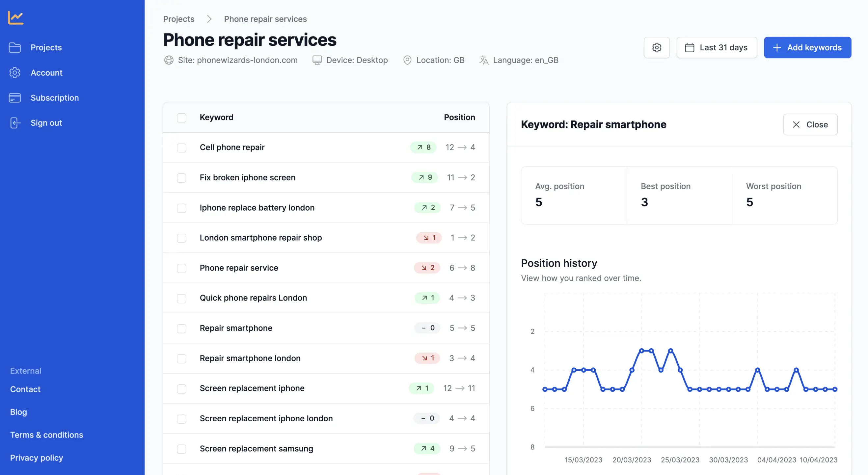
Task: Click the desktop monitor icon near Device
Action: point(317,60)
